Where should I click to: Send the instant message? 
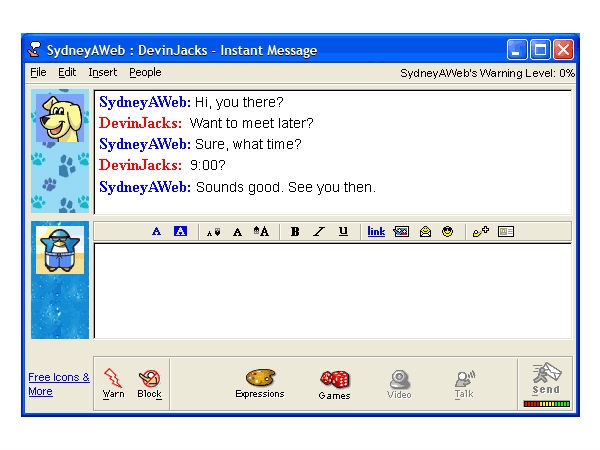point(546,379)
